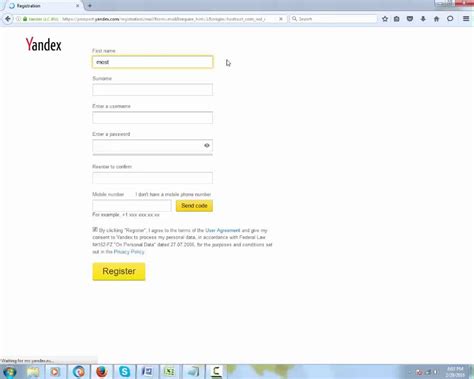Image resolution: width=474 pixels, height=379 pixels.
Task: Go back using the browser back arrow
Action: click(x=8, y=19)
